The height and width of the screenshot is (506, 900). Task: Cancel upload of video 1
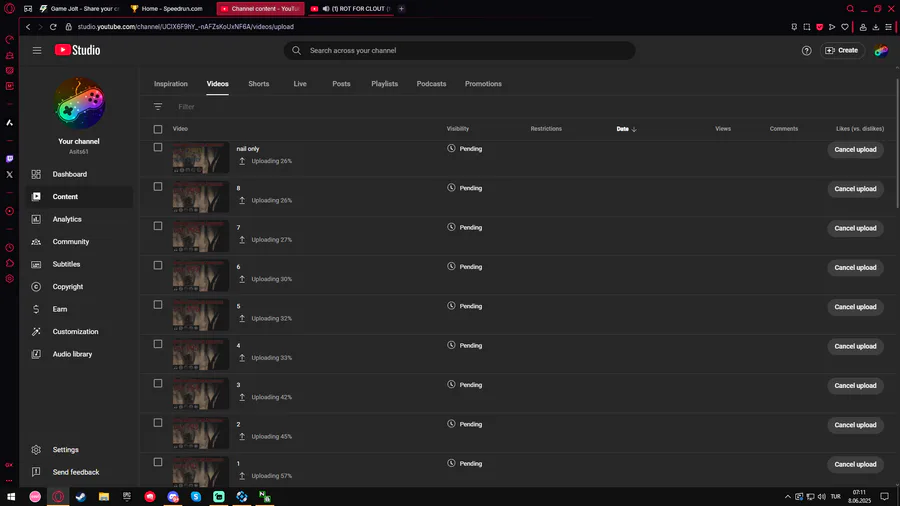click(855, 464)
